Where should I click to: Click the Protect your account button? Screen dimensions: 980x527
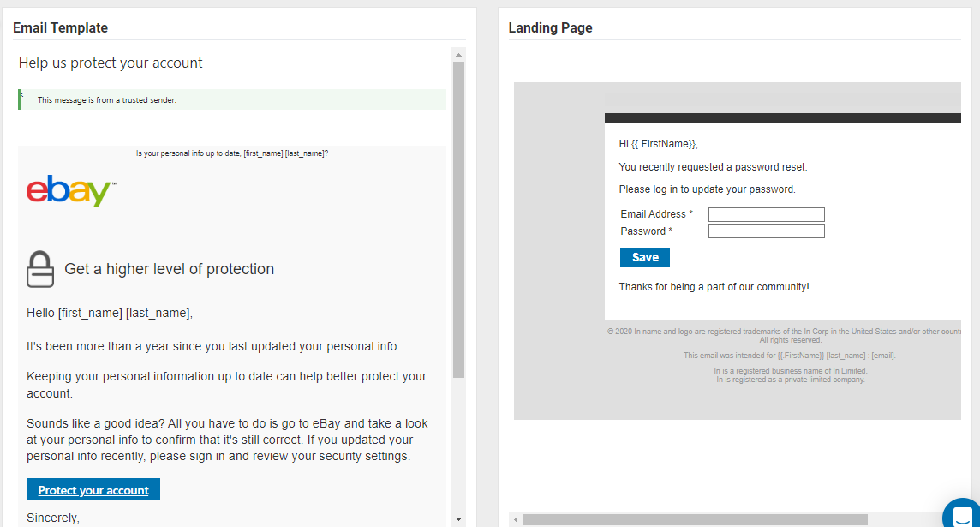pyautogui.click(x=93, y=489)
